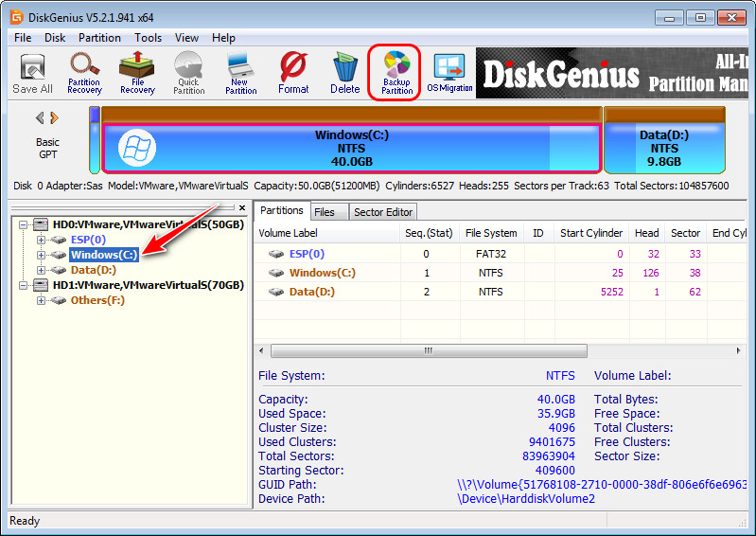
Task: Click Data(D:) 9.8GB partition bar
Action: 664,148
